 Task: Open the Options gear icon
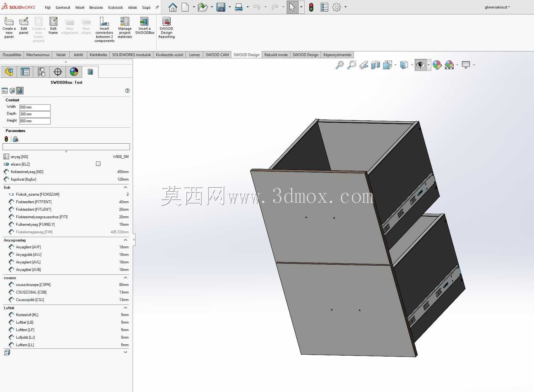(x=337, y=7)
